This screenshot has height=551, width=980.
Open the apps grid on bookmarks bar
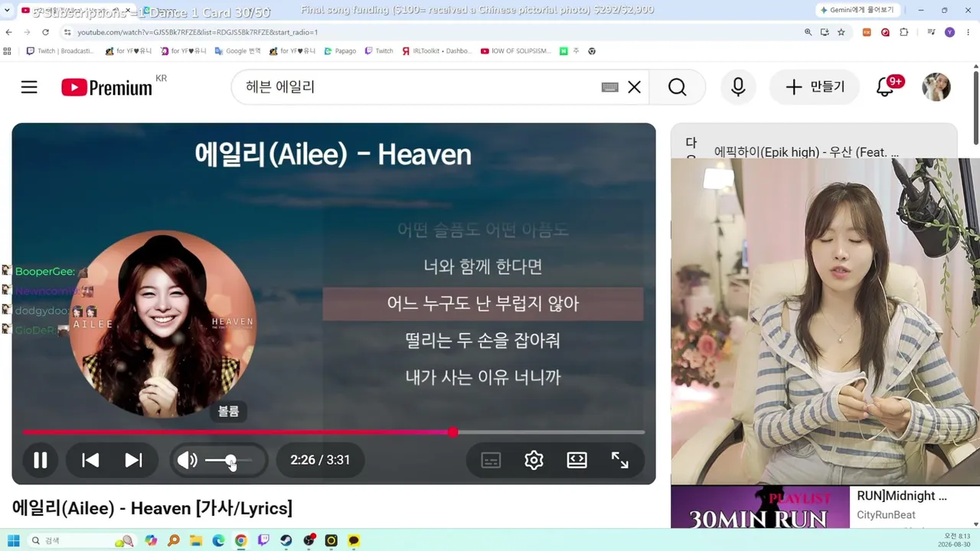8,51
